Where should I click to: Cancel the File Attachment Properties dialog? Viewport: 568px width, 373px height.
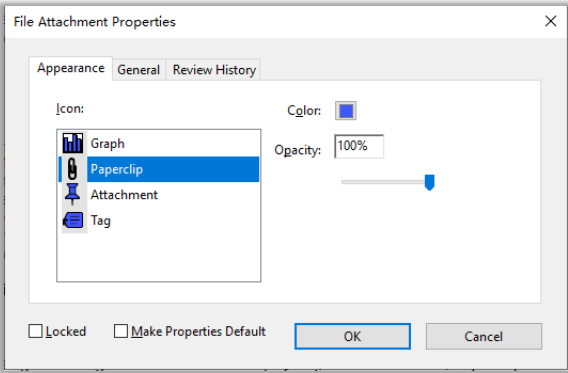484,336
